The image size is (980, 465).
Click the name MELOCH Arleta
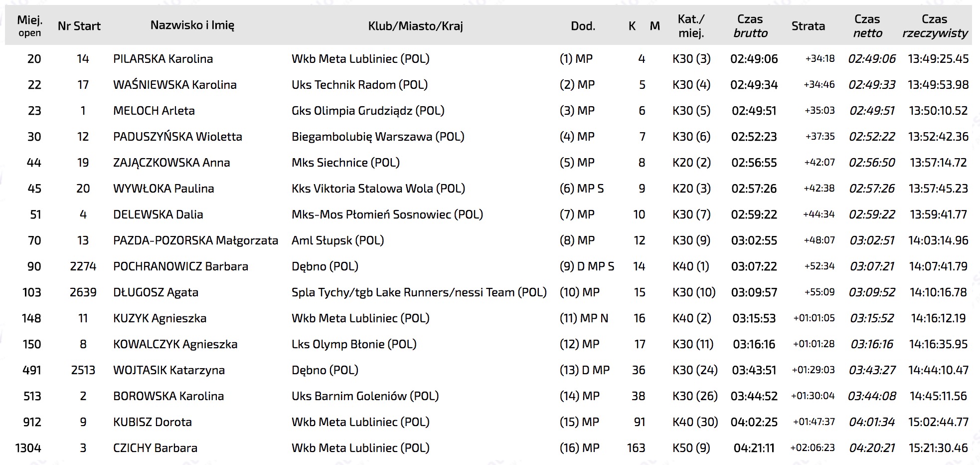(154, 111)
